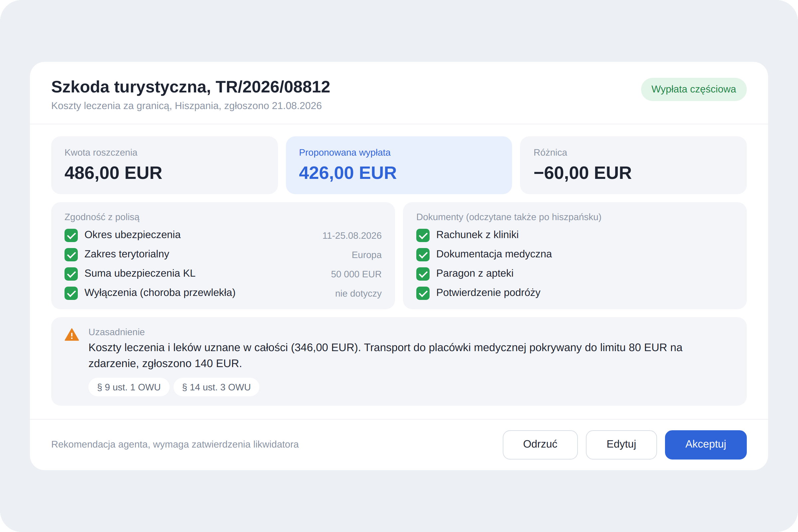This screenshot has height=532, width=798.
Task: Click the Rachunek z kliniki document
Action: point(477,235)
